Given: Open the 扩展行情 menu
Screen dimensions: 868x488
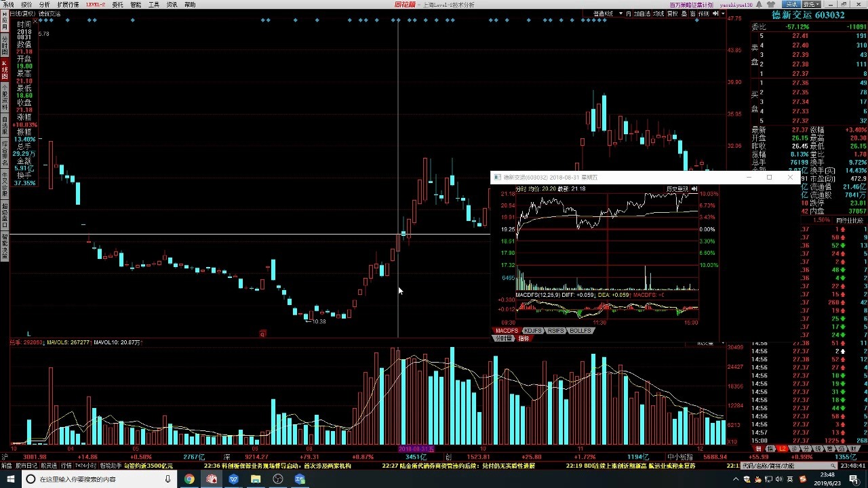Looking at the screenshot, I should click(x=68, y=4).
